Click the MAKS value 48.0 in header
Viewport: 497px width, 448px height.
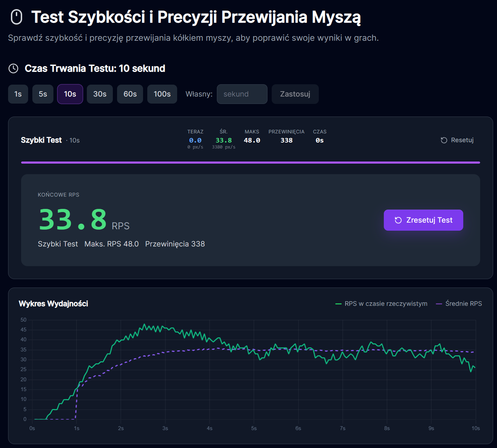coord(252,140)
